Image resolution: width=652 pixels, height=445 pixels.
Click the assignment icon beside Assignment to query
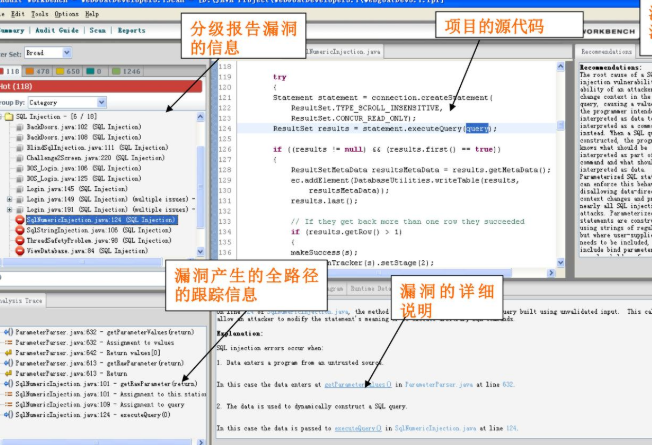coord(8,405)
